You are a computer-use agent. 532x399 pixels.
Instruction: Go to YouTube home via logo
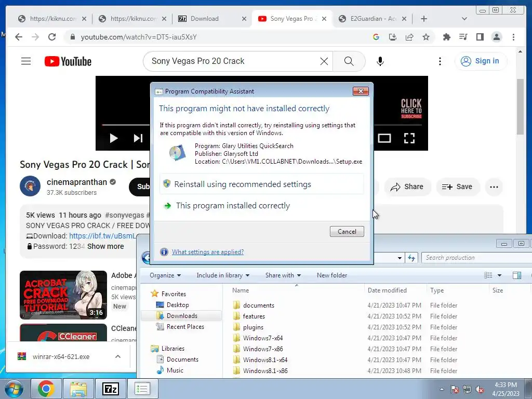pos(68,61)
